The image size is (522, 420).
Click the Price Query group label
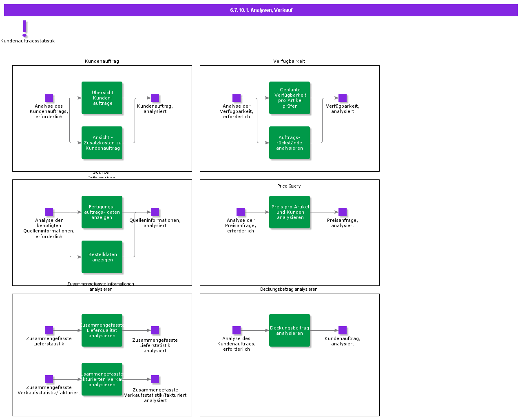coord(289,186)
